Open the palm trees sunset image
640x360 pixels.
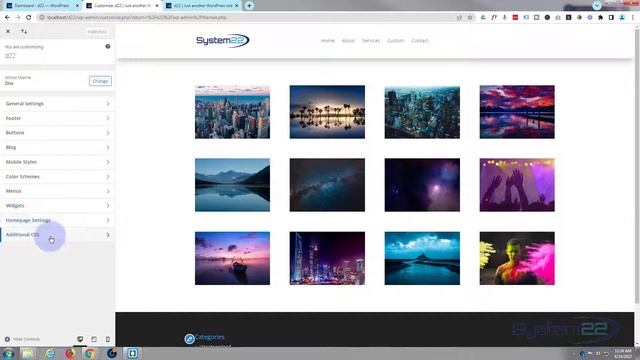pos(327,112)
